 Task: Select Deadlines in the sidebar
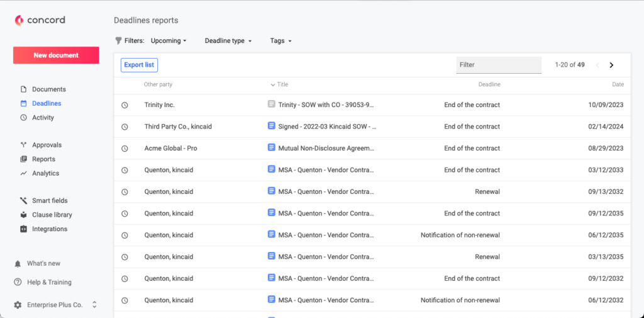pos(46,103)
